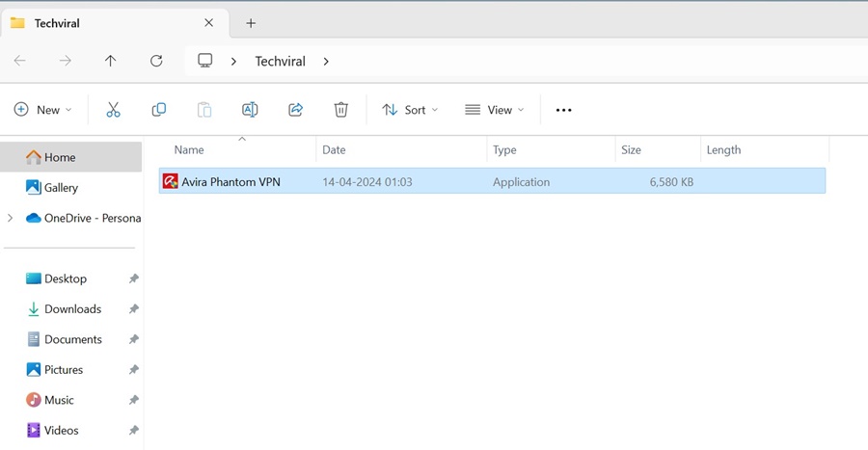This screenshot has height=450, width=868.
Task: Go up one folder level
Action: click(111, 61)
